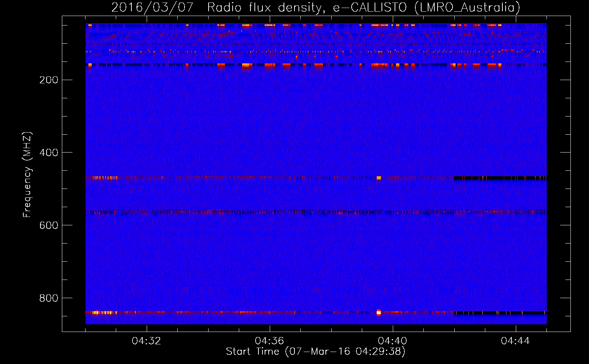Click the black band near 470 MHz after 04:42
Image resolution: width=589 pixels, height=364 pixels.
[500, 178]
